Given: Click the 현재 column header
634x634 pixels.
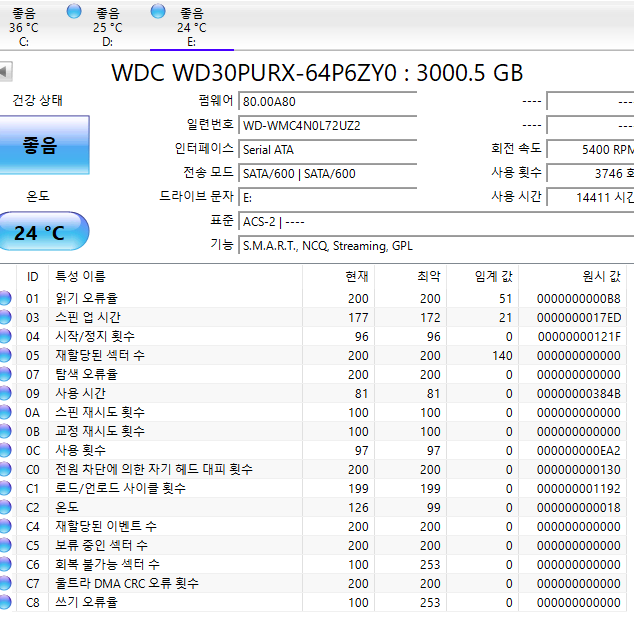Looking at the screenshot, I should click(x=338, y=277).
